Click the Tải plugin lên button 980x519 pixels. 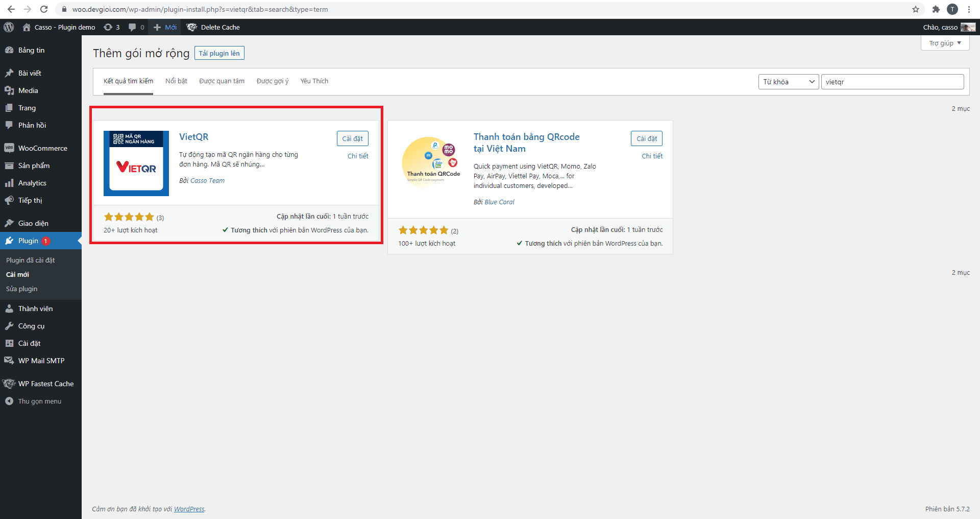coord(219,53)
